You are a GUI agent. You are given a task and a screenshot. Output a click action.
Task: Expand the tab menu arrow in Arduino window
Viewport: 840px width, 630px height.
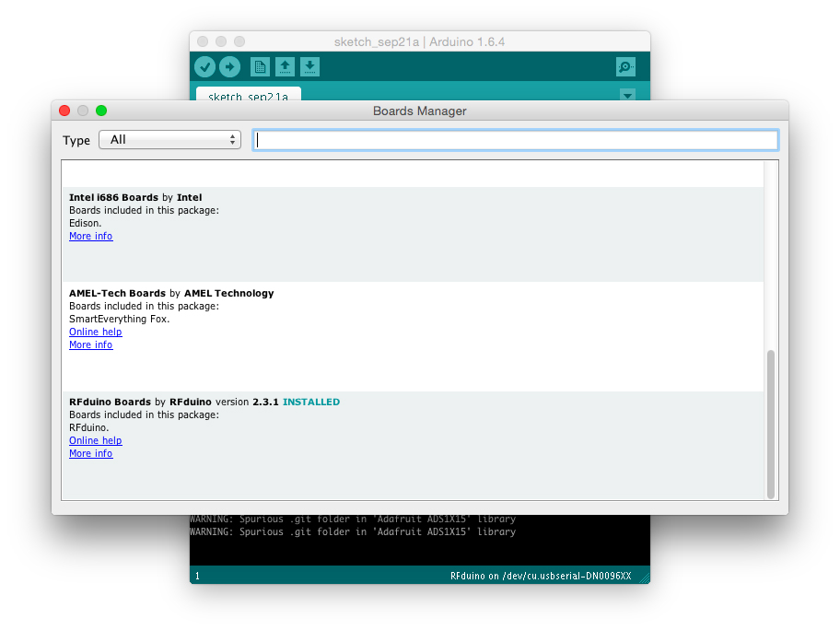pos(627,95)
